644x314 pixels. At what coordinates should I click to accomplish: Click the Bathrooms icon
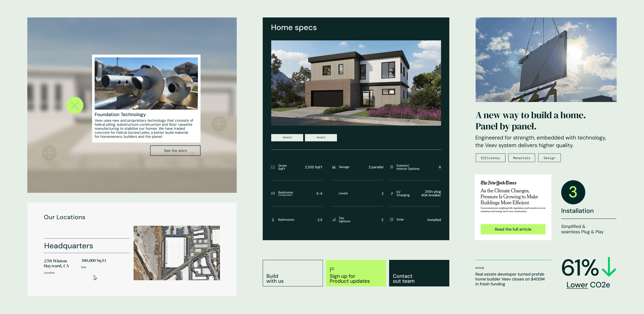tap(273, 220)
